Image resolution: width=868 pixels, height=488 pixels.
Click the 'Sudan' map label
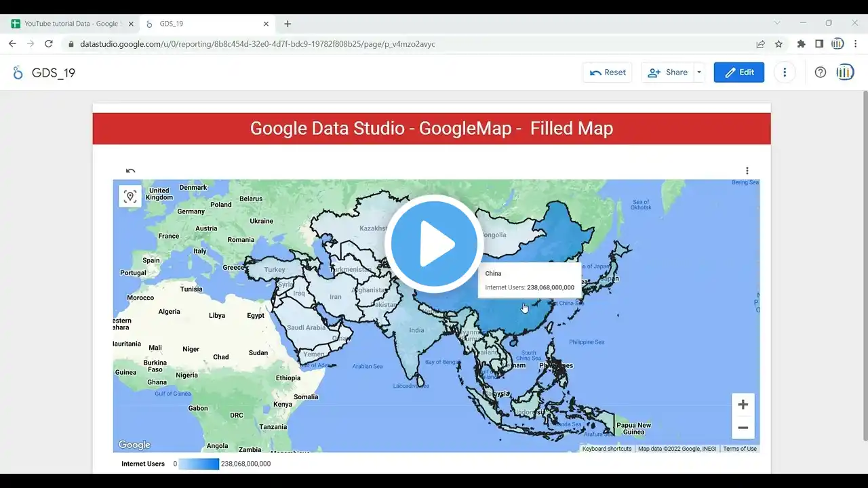point(258,353)
